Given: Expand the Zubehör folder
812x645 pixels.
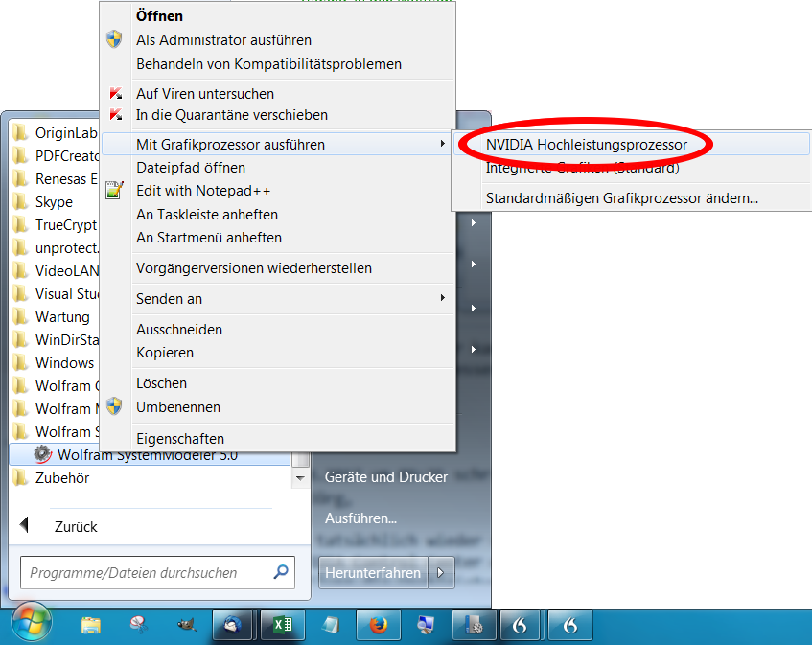Looking at the screenshot, I should click(x=151, y=478).
